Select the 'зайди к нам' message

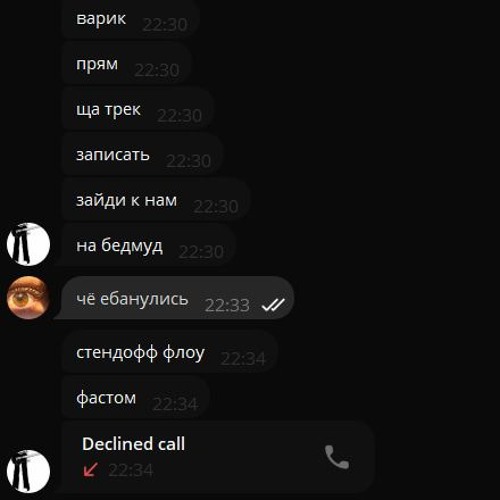point(156,200)
